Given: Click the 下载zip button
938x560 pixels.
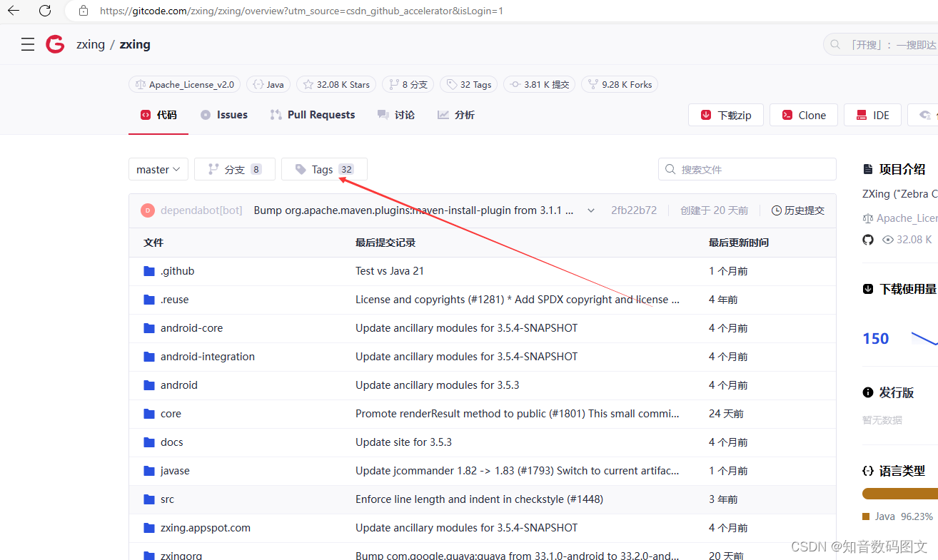Looking at the screenshot, I should (x=726, y=115).
